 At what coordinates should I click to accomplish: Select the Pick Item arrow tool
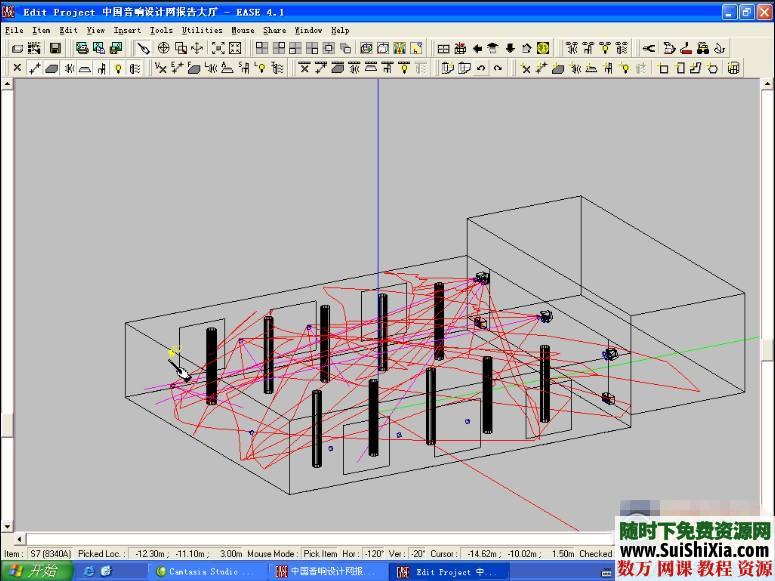click(x=144, y=48)
